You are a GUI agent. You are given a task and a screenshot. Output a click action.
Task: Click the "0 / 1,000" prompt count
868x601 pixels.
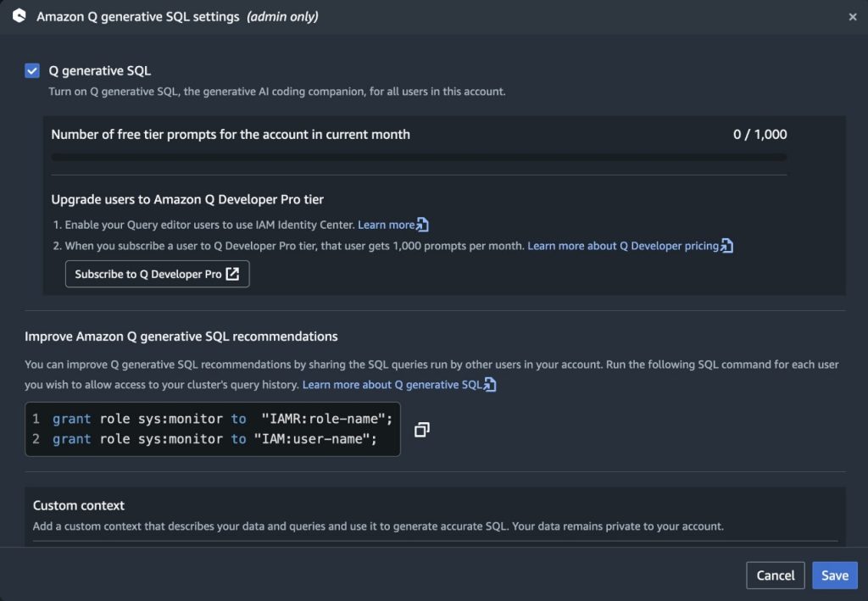760,135
